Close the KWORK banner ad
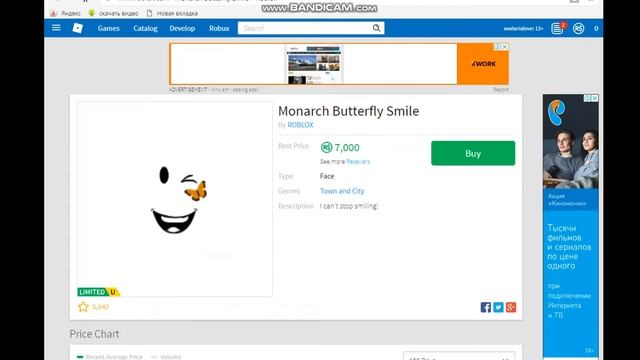 click(505, 47)
